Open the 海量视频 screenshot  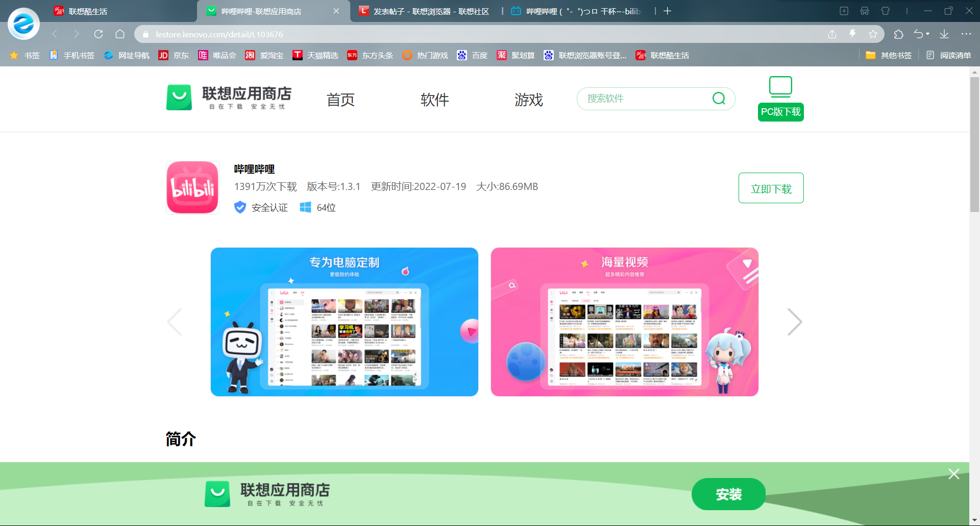(x=625, y=322)
